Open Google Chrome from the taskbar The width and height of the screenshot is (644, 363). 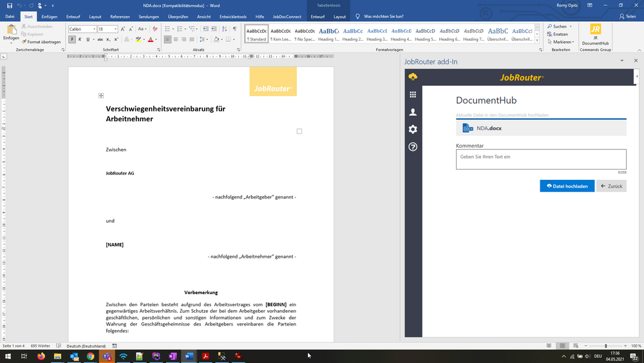click(90, 357)
